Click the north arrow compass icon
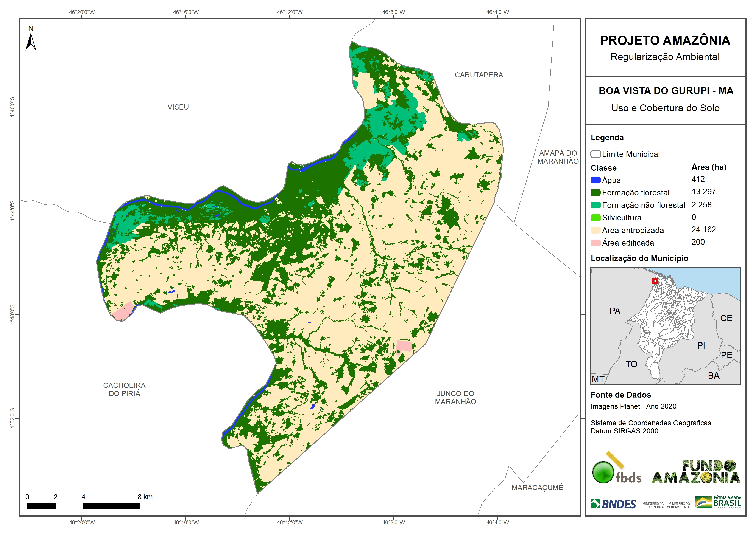756x534 pixels. pyautogui.click(x=31, y=42)
